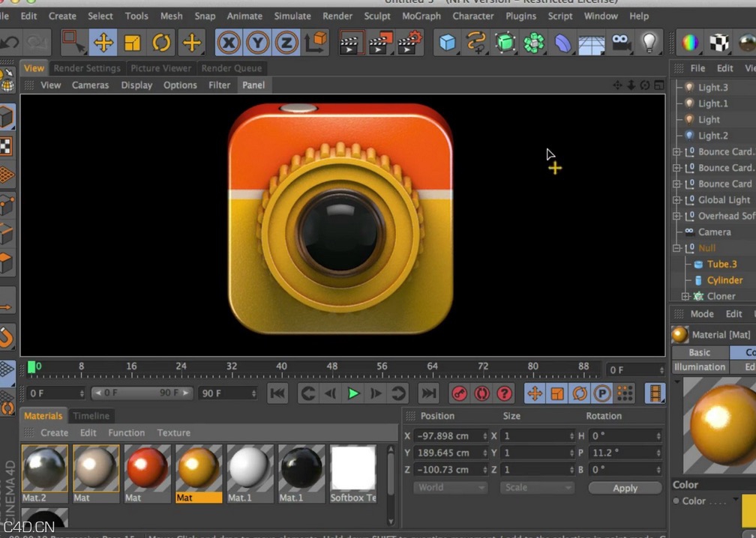Add a Light from the toolbar
This screenshot has width=756, height=538.
tap(649, 43)
